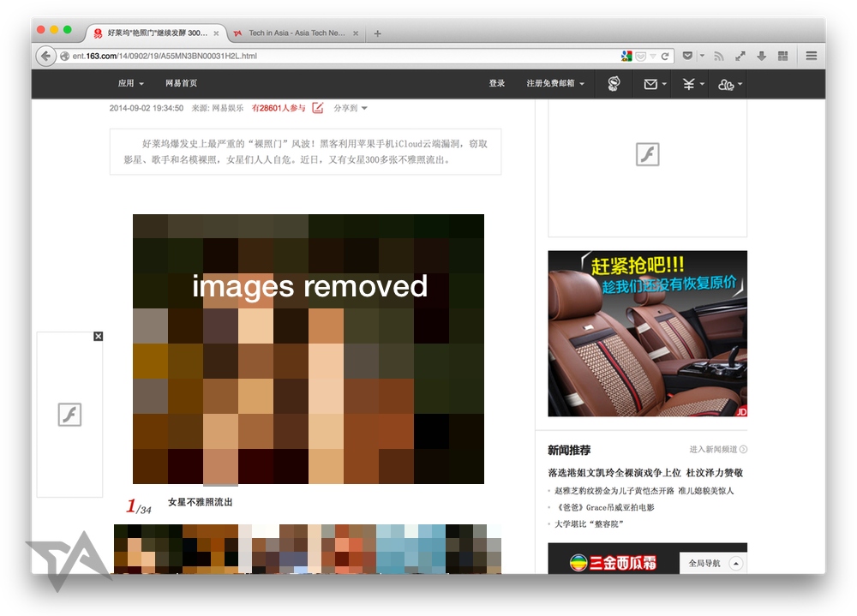
Task: Click 网易娱乐 source link
Action: click(x=227, y=108)
